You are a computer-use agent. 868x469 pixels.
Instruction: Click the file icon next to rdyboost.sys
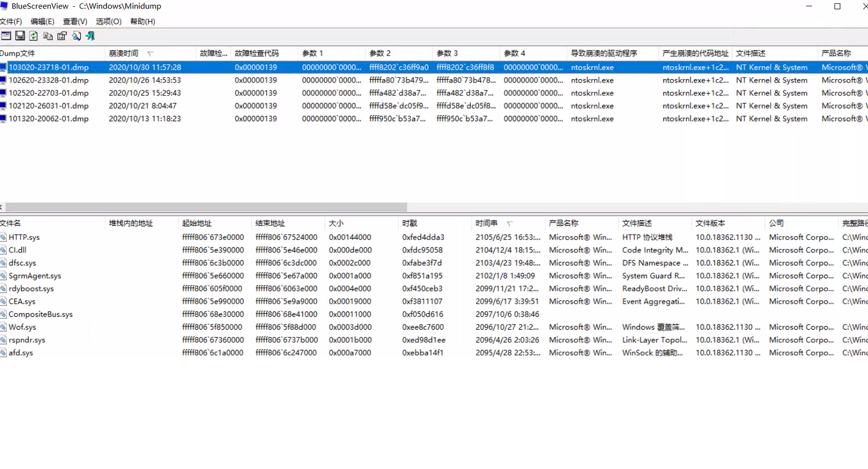3,289
